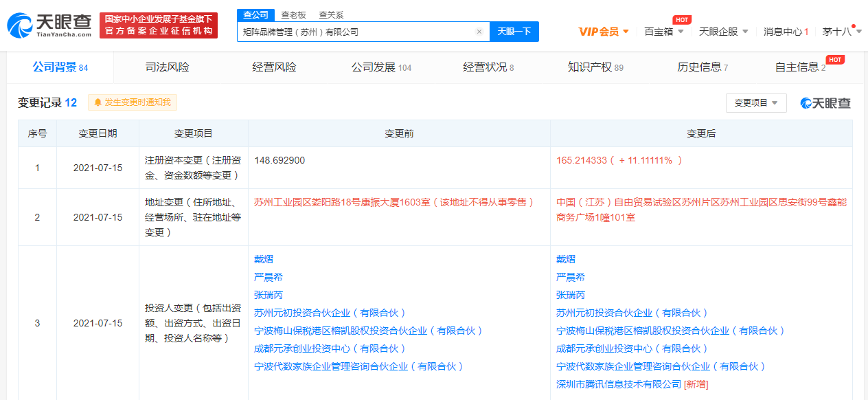Switch to the 知识产权 tab
This screenshot has width=868, height=400.
click(595, 67)
